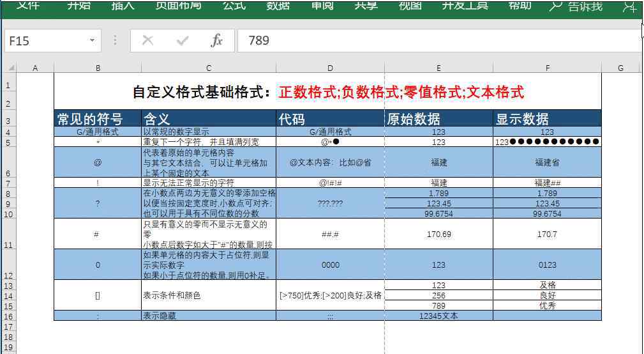This screenshot has height=354, width=644.
Task: Open the 文件 ribbon tab
Action: pos(28,6)
